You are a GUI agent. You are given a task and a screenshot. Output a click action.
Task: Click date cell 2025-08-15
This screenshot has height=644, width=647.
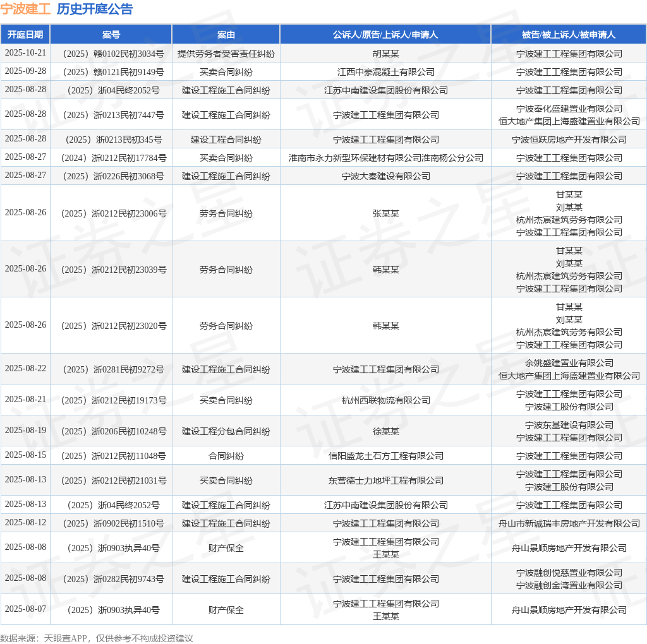pyautogui.click(x=25, y=455)
